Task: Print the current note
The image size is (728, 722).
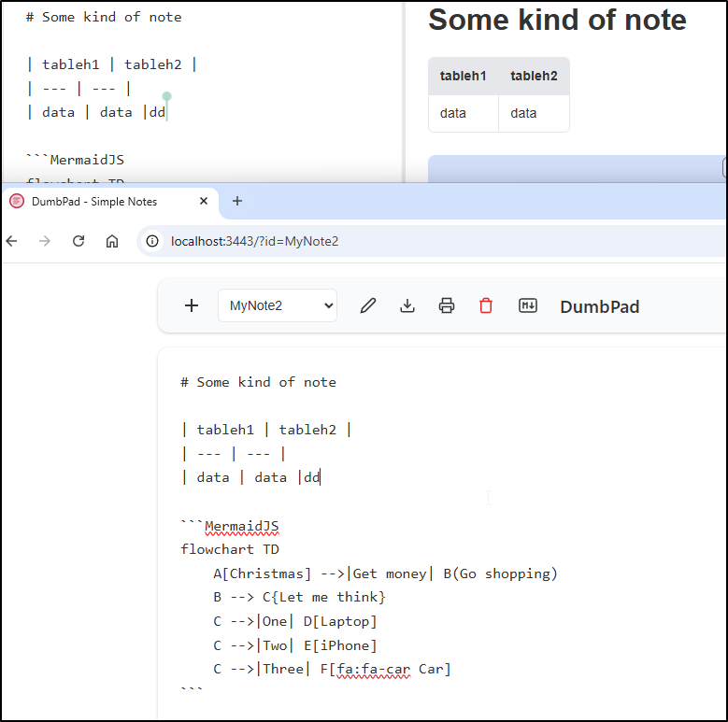Action: 447,305
